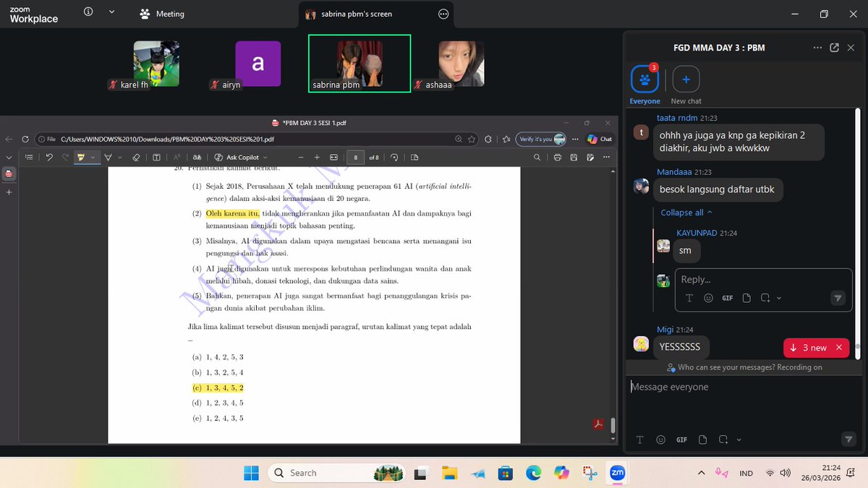Open Snipping Tool from taskbar
868x488 pixels.
click(x=590, y=473)
